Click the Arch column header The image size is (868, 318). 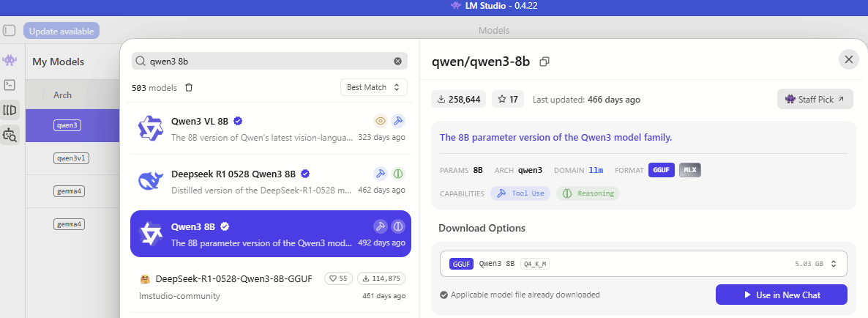[62, 95]
